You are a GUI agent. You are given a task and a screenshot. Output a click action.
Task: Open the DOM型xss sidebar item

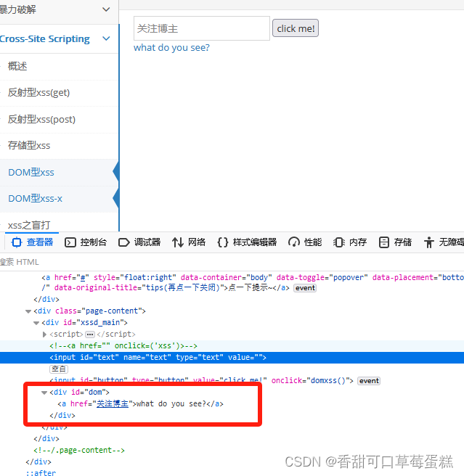point(31,173)
